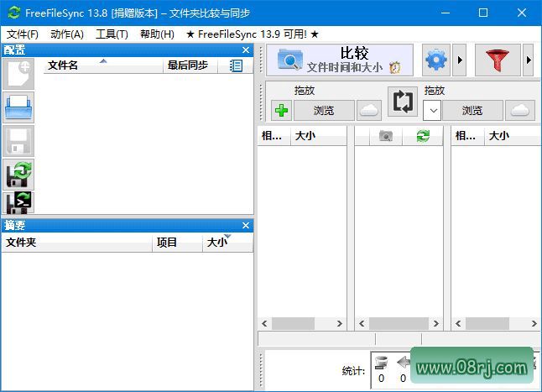
Task: Click right grid 相... column header
Action: [467, 136]
